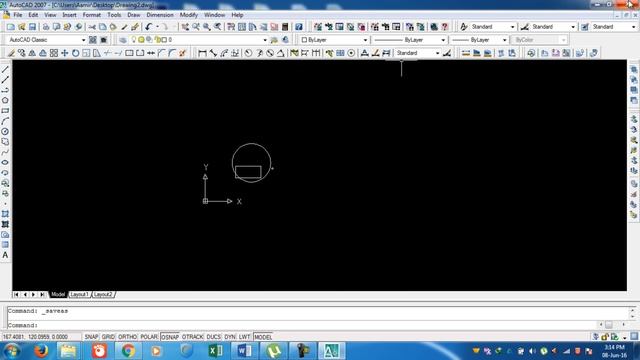Toggle ORTHO mode in status bar
Image resolution: width=640 pixels, height=360 pixels.
tap(127, 337)
